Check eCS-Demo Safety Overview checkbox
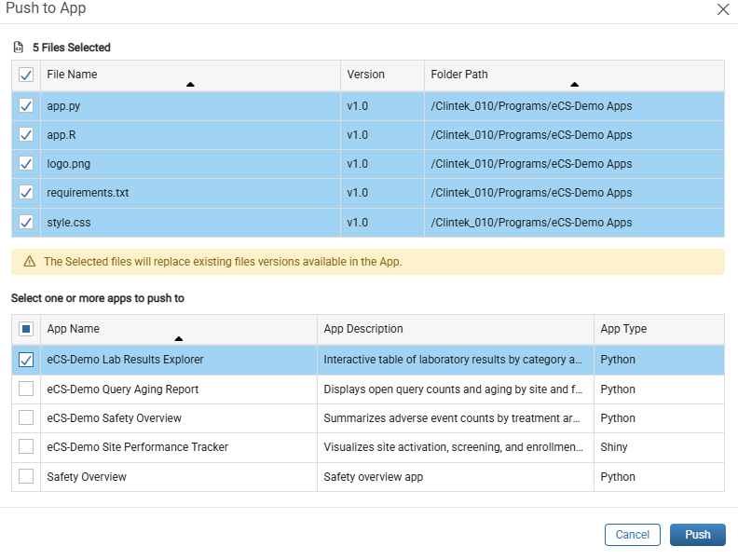 point(26,417)
